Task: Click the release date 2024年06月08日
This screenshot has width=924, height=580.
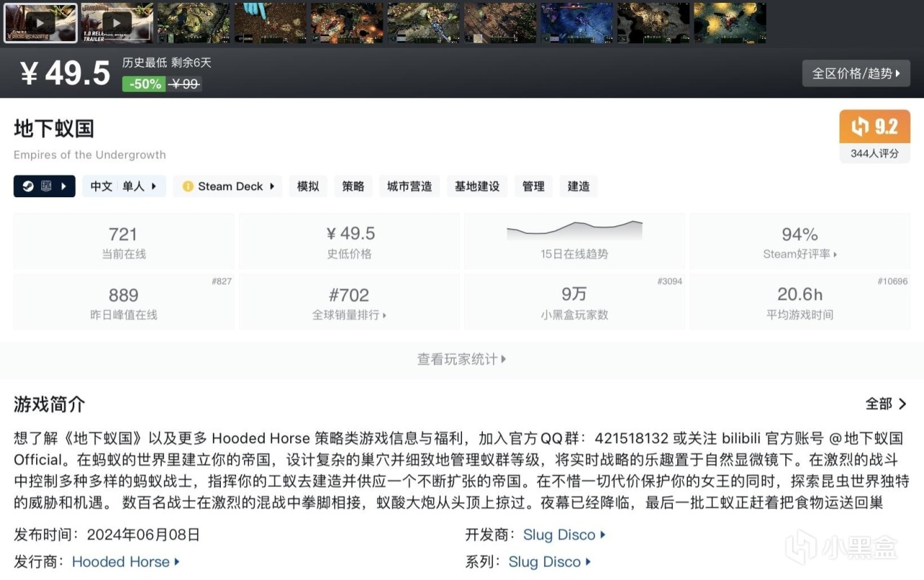Action: [143, 535]
